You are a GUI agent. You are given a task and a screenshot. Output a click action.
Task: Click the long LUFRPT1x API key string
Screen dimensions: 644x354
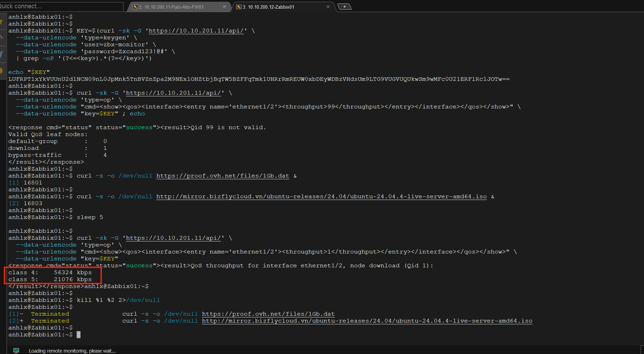259,79
